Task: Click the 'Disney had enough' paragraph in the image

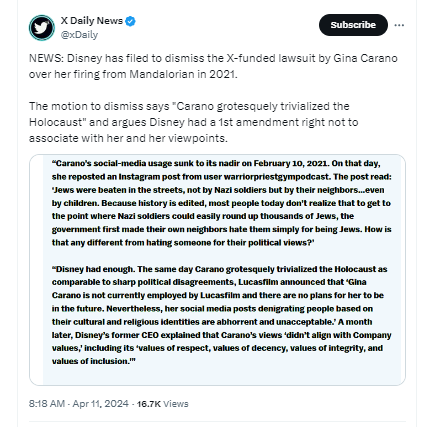Action: coord(221,315)
